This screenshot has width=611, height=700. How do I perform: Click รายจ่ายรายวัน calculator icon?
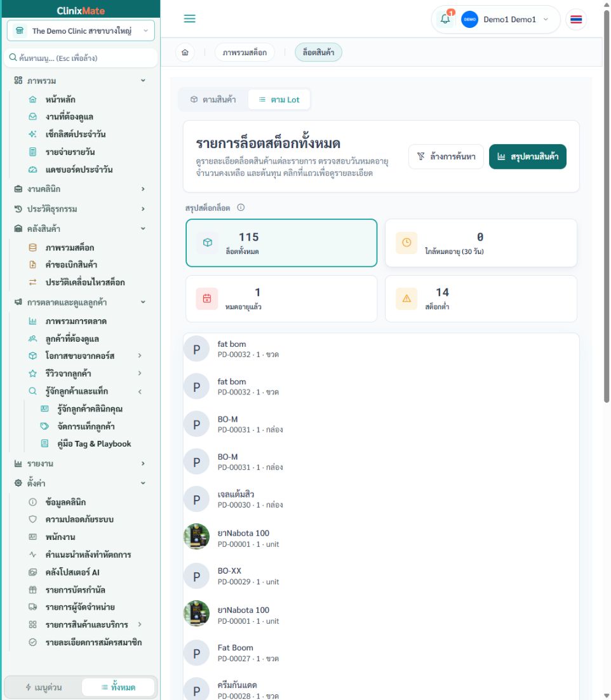32,152
